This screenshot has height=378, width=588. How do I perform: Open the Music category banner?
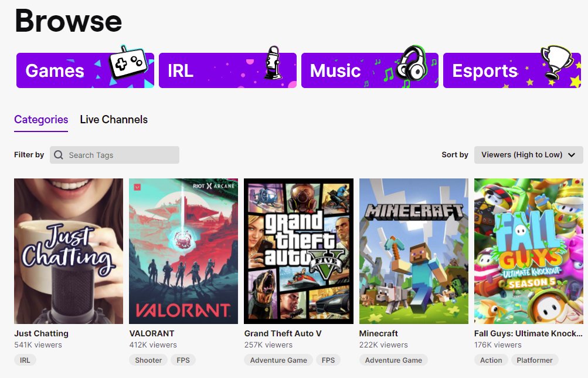pos(370,70)
